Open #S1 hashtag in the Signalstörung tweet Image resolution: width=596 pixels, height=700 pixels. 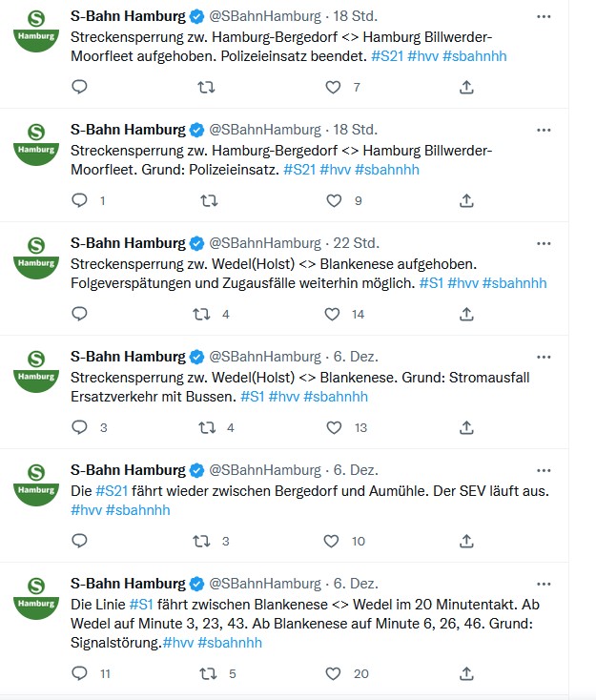click(140, 605)
